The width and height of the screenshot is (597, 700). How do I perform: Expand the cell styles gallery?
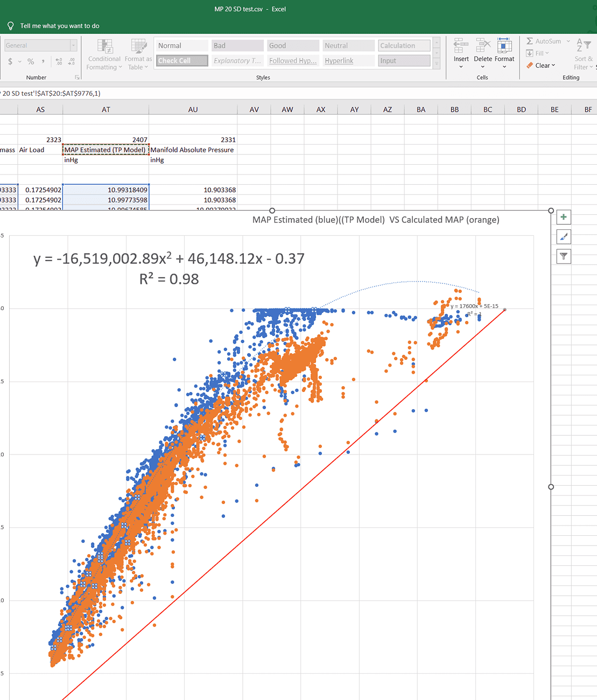pyautogui.click(x=437, y=64)
